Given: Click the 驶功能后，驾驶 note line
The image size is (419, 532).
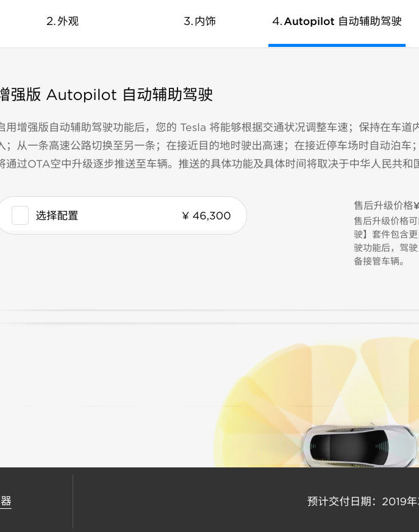Looking at the screenshot, I should click(387, 247).
